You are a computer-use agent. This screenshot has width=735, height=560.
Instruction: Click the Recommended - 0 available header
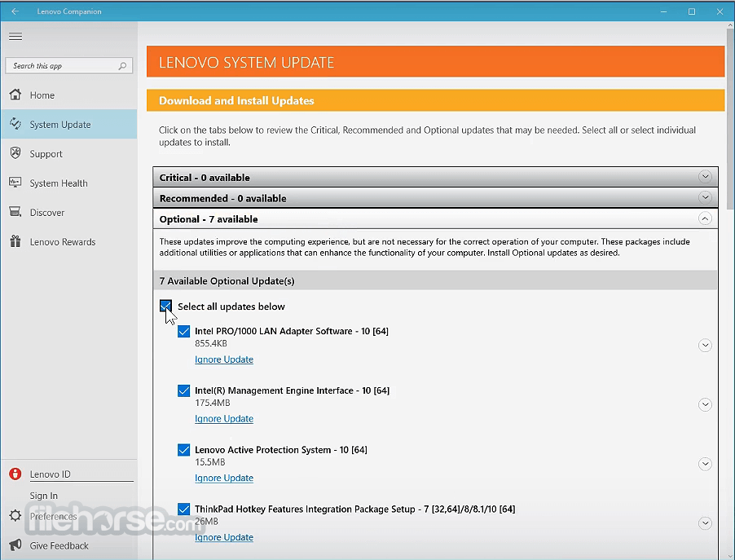435,198
